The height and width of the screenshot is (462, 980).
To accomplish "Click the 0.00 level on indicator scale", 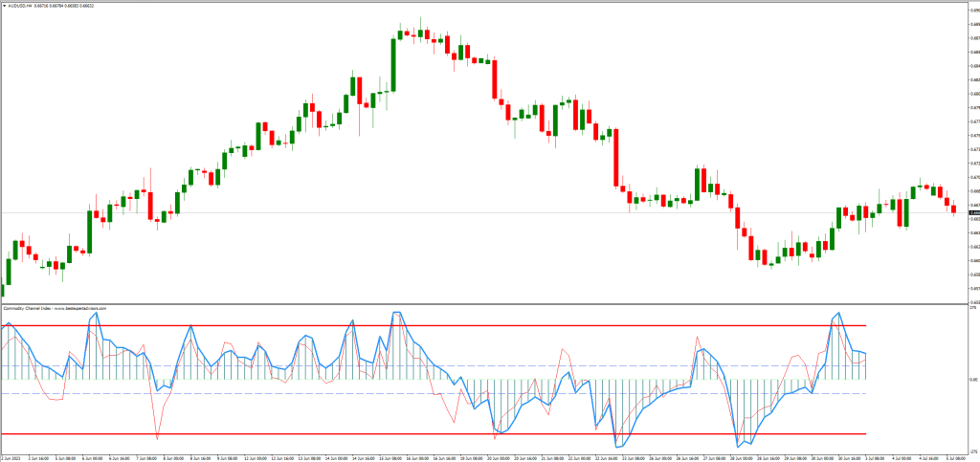I will click(x=973, y=380).
